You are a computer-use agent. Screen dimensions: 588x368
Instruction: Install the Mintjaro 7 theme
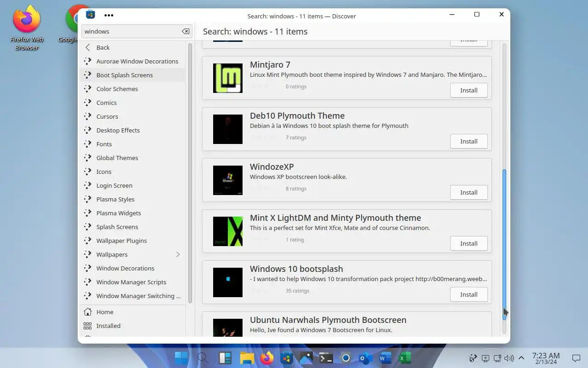(469, 90)
